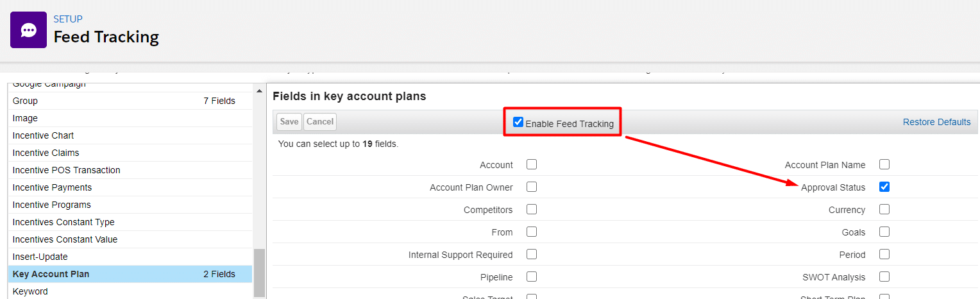The width and height of the screenshot is (980, 299).
Task: Uncheck the Approval Status field checkbox
Action: pos(884,187)
